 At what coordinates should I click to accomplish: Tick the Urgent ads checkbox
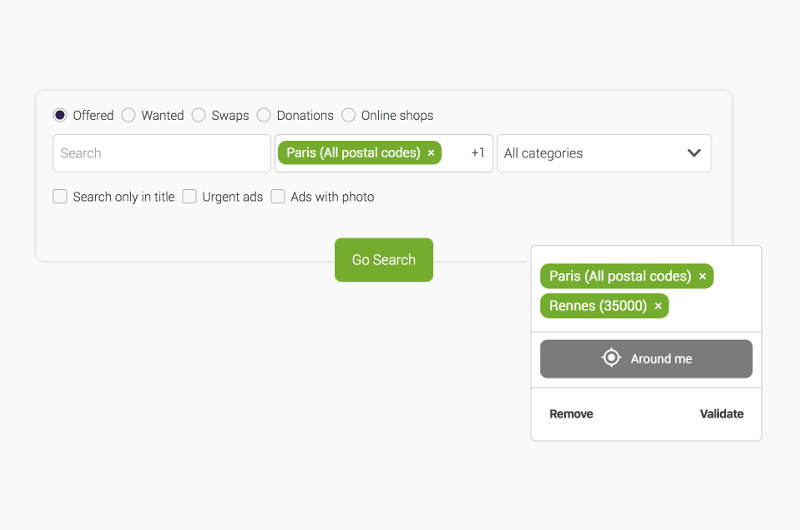pos(190,197)
